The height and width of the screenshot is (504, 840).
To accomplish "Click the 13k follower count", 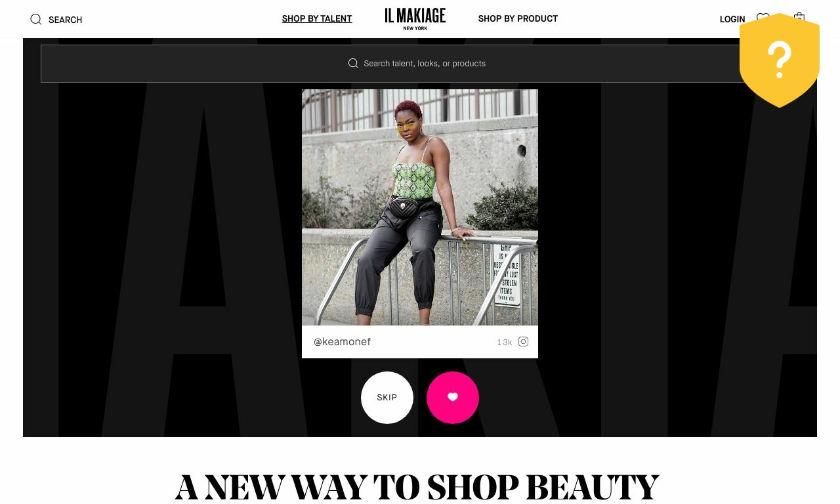I will pos(504,343).
